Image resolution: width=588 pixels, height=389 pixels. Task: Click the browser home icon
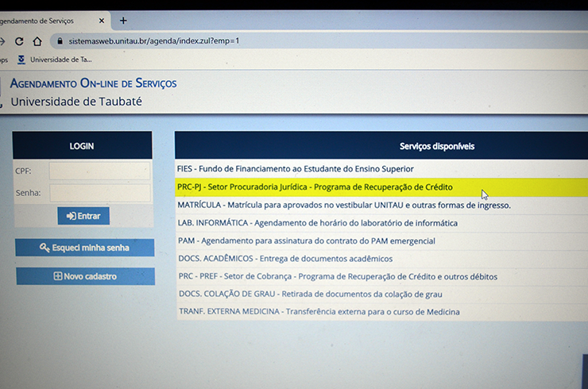coord(37,40)
